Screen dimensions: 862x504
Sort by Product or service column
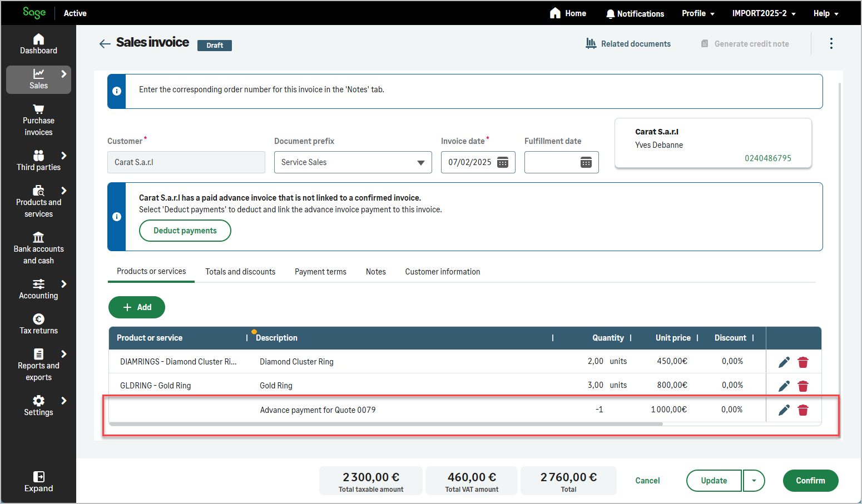point(150,338)
